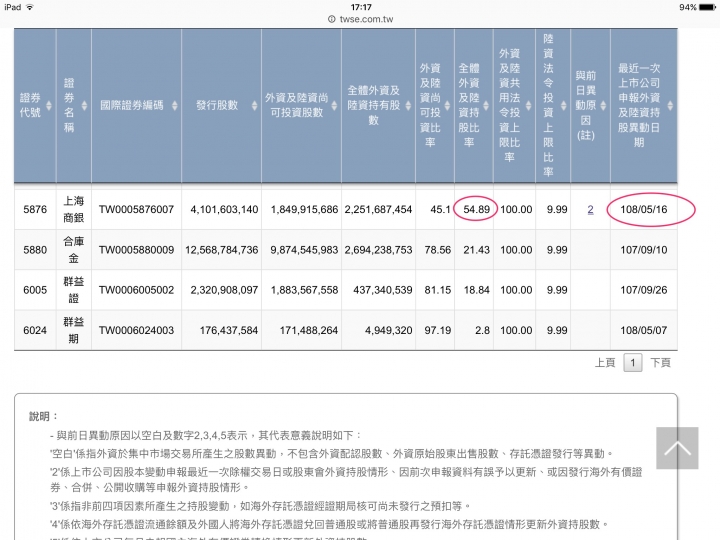Image resolution: width=720 pixels, height=540 pixels.
Task: Select investable ratio 78.56
Action: point(438,250)
